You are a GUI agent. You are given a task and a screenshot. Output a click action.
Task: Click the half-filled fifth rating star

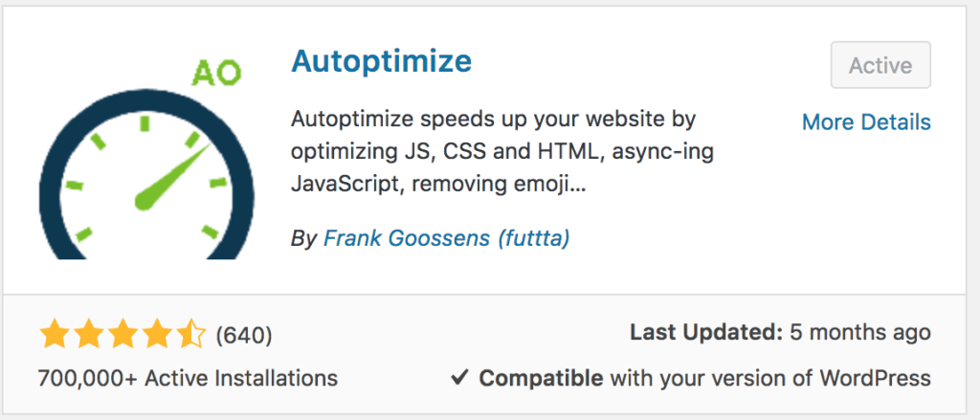coord(191,334)
